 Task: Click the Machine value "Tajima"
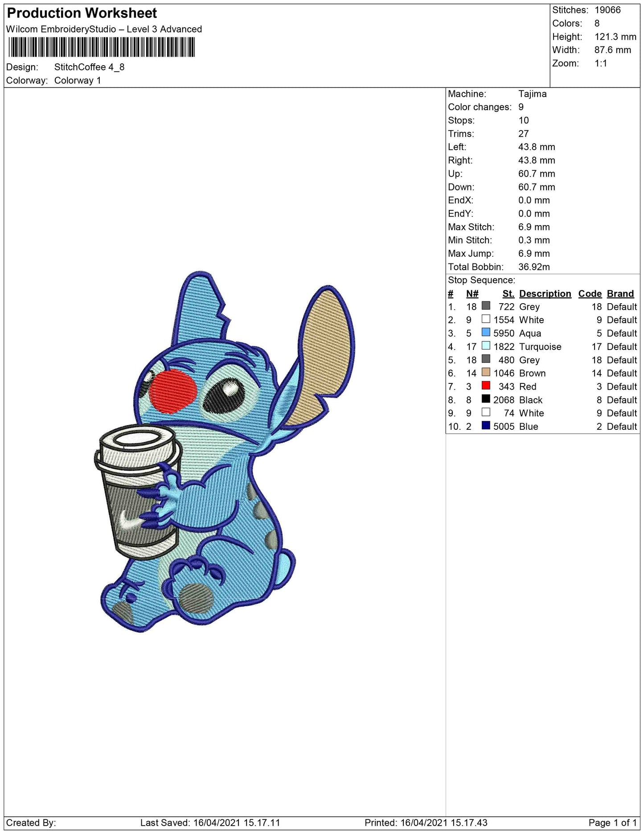(x=533, y=94)
